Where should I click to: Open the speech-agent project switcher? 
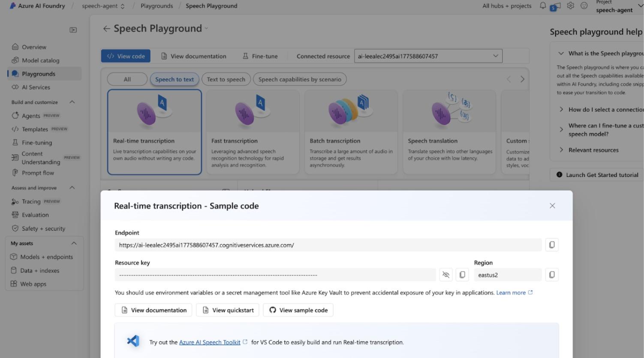click(x=102, y=6)
